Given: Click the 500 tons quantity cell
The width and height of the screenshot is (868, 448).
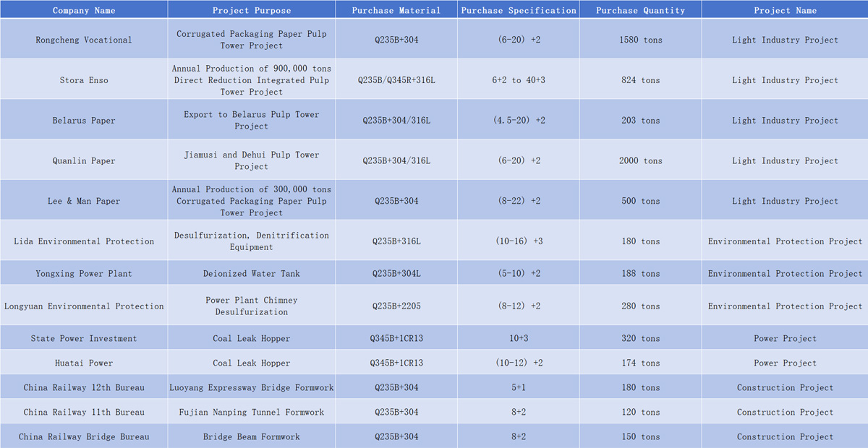Looking at the screenshot, I should pyautogui.click(x=641, y=201).
